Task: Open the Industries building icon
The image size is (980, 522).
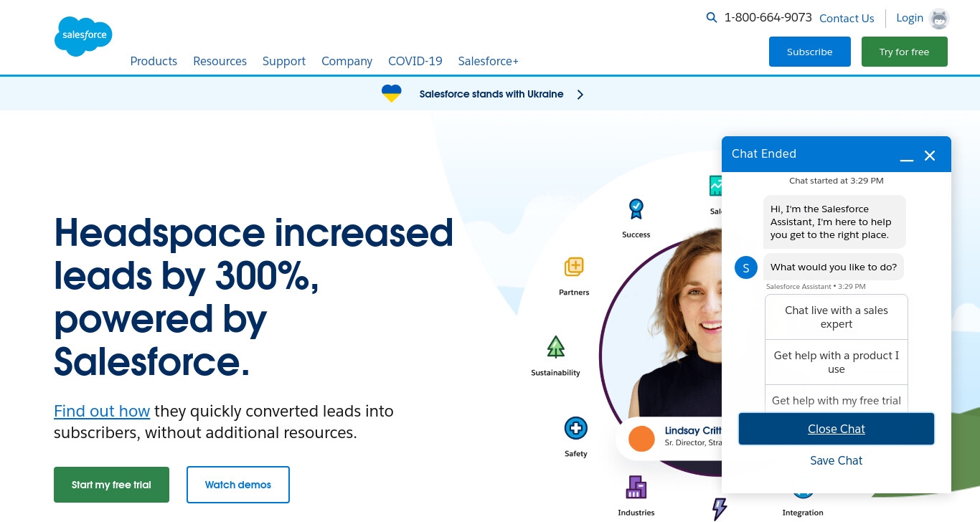Action: 636,488
